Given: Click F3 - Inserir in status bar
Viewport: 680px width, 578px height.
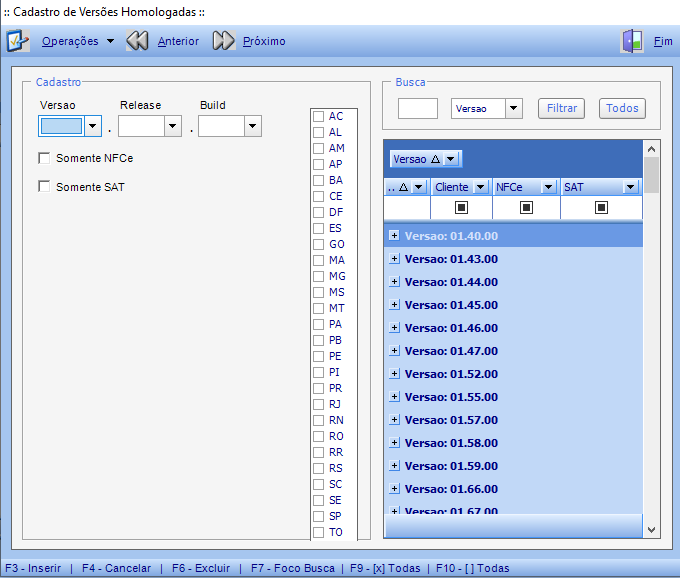Looking at the screenshot, I should [x=33, y=568].
